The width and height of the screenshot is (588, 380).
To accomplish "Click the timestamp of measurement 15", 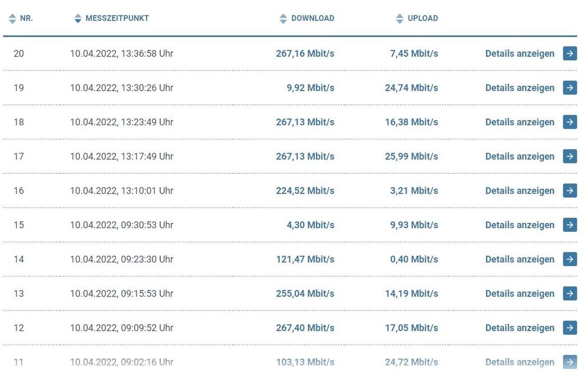I will pos(122,225).
